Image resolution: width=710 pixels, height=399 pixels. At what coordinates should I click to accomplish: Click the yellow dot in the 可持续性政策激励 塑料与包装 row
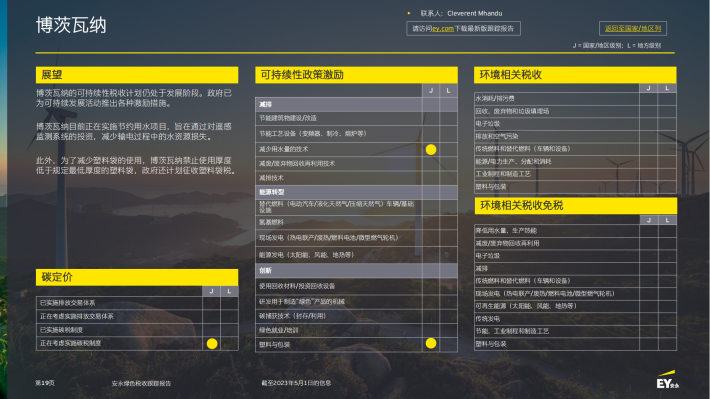pyautogui.click(x=431, y=344)
